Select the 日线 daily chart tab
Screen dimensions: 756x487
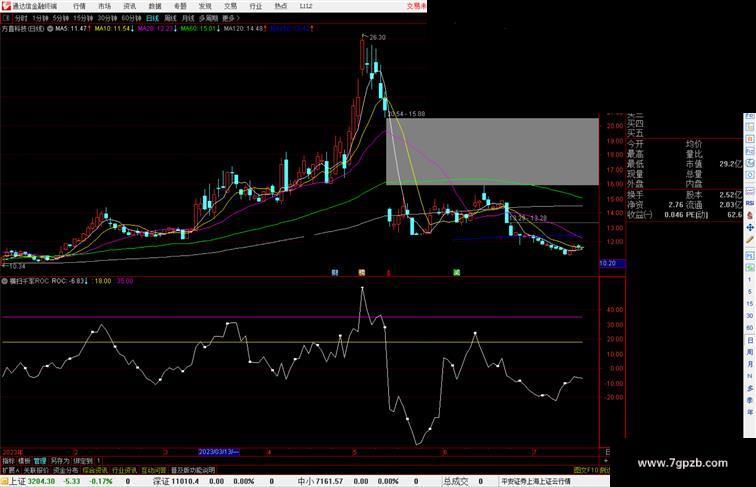(x=152, y=18)
